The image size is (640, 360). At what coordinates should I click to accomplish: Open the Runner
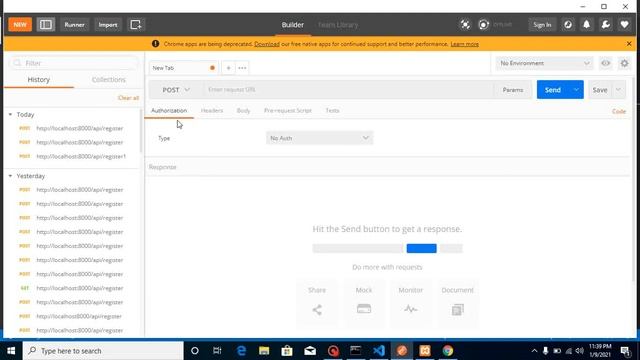[74, 24]
